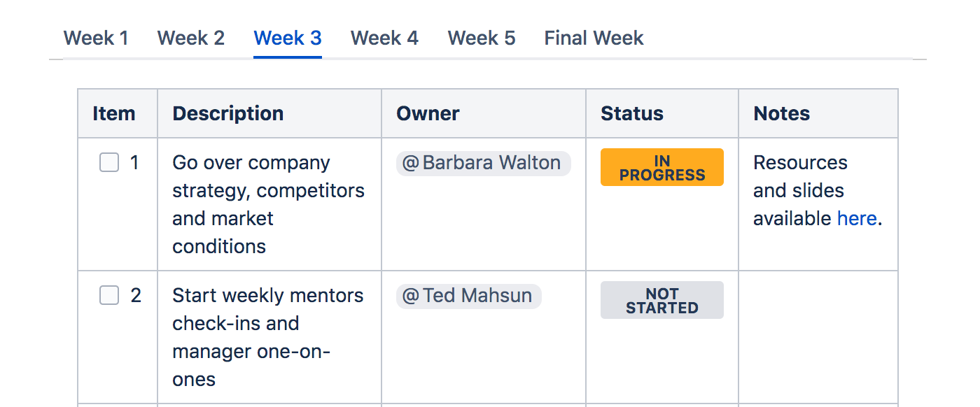Open the Week 5 tab
The image size is (980, 407).
tap(481, 38)
